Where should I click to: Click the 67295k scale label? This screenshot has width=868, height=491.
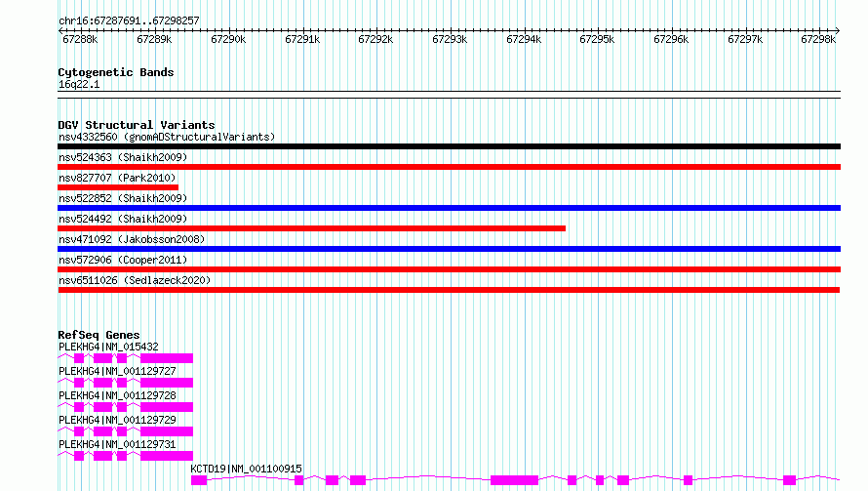[597, 39]
